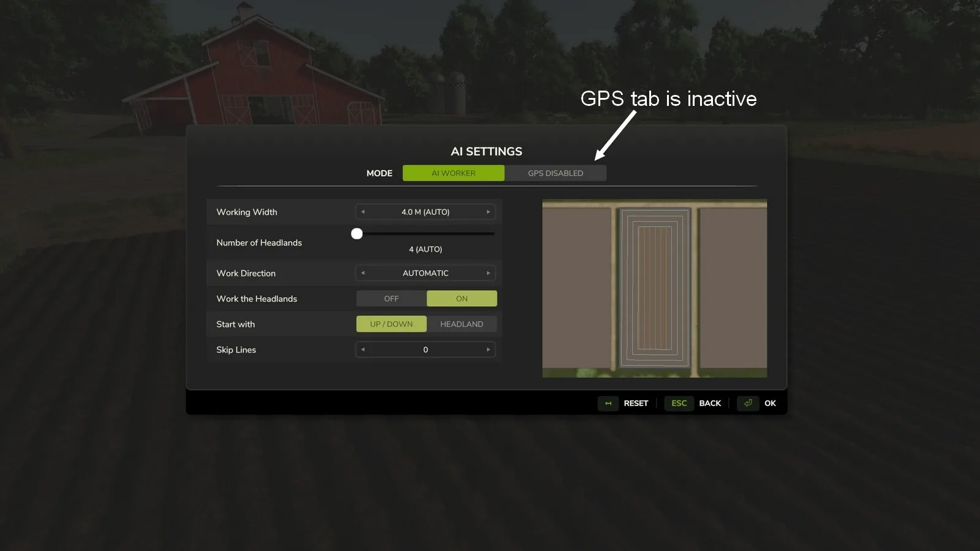The width and height of the screenshot is (980, 551).
Task: Select the AI Worker mode tab
Action: click(453, 173)
